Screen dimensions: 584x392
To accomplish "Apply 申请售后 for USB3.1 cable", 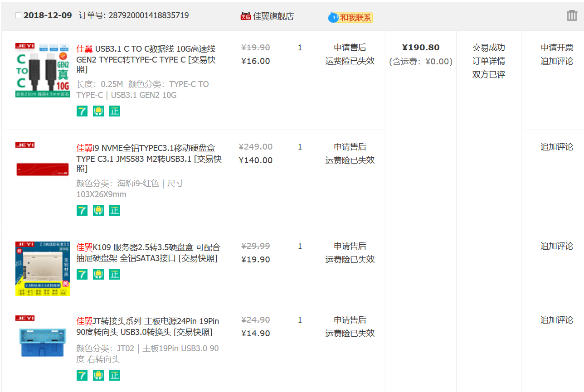I will point(350,48).
